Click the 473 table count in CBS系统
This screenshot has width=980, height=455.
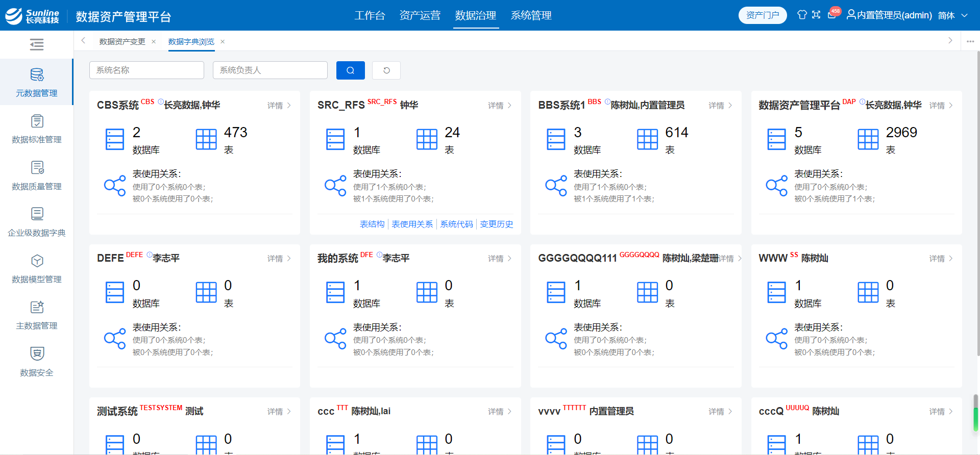(x=236, y=133)
